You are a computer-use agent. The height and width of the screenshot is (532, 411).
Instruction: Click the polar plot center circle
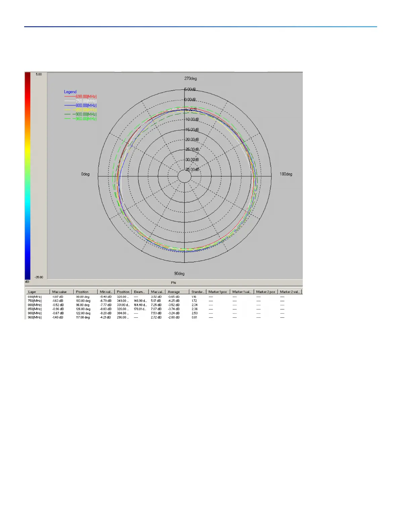184,176
